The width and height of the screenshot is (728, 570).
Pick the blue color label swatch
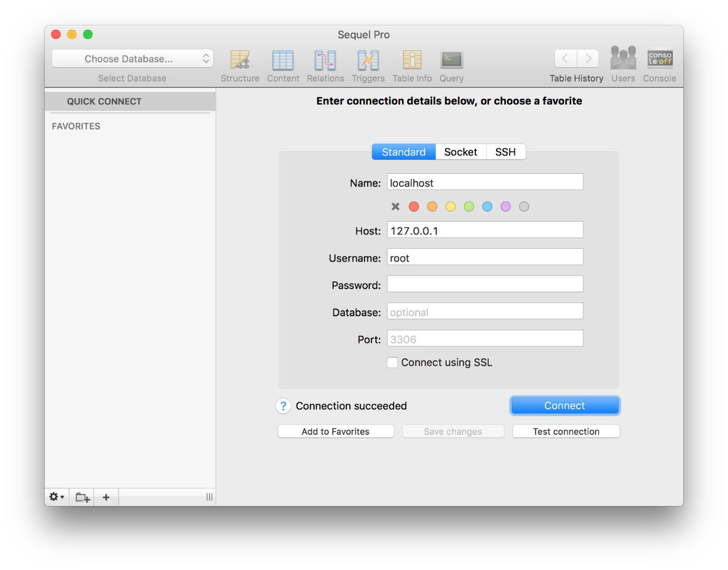487,206
